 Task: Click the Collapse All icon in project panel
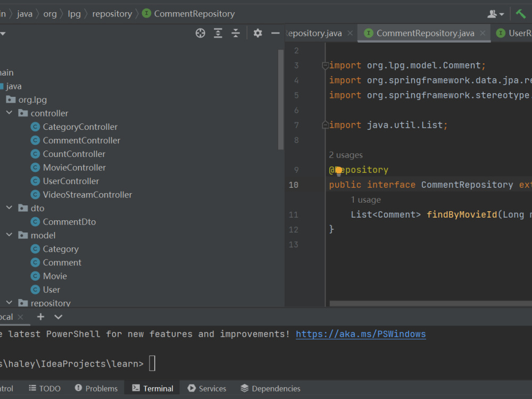point(236,33)
